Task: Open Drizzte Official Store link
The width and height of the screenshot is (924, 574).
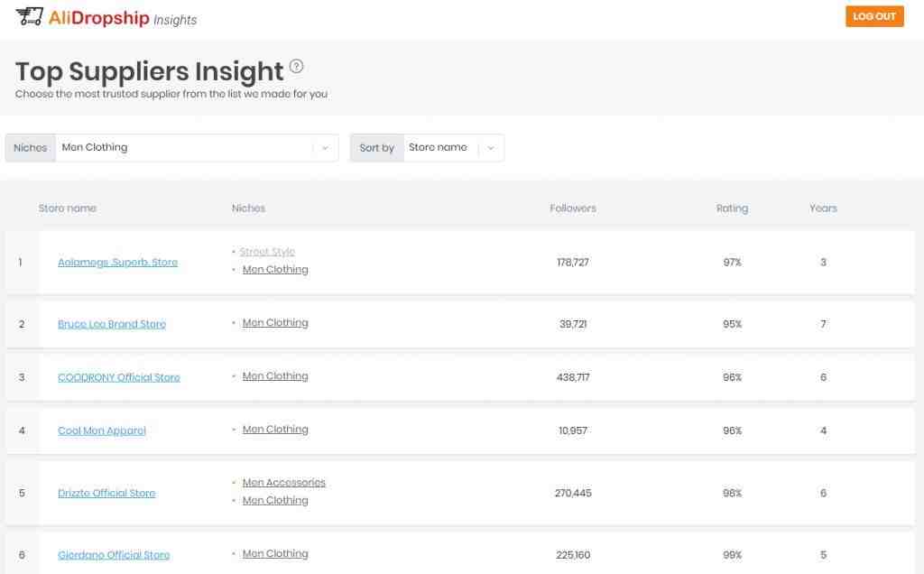Action: pos(106,493)
